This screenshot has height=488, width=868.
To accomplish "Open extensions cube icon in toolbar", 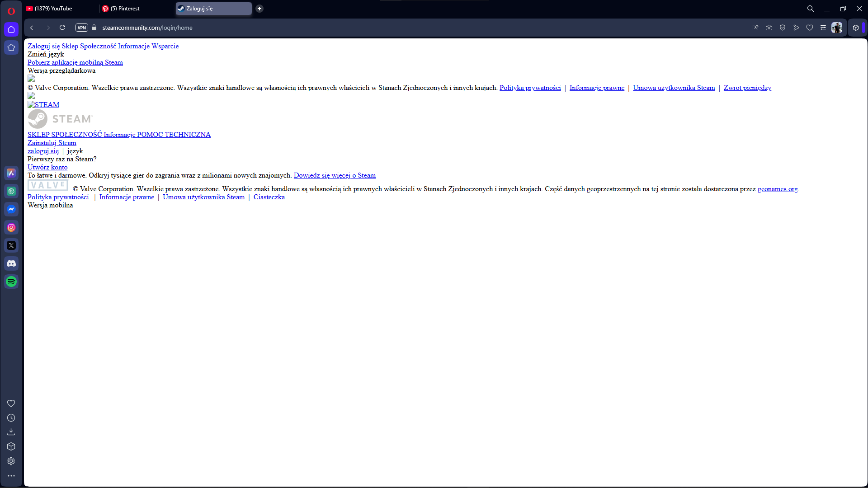I will [856, 28].
